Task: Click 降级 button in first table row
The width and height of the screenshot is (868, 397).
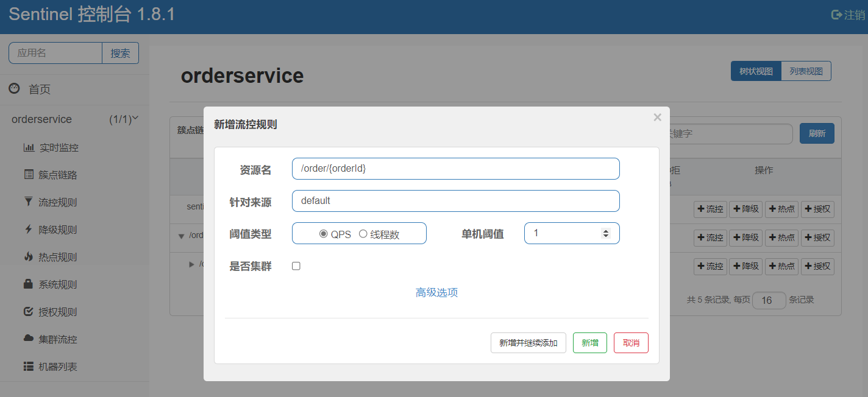Action: pos(746,209)
